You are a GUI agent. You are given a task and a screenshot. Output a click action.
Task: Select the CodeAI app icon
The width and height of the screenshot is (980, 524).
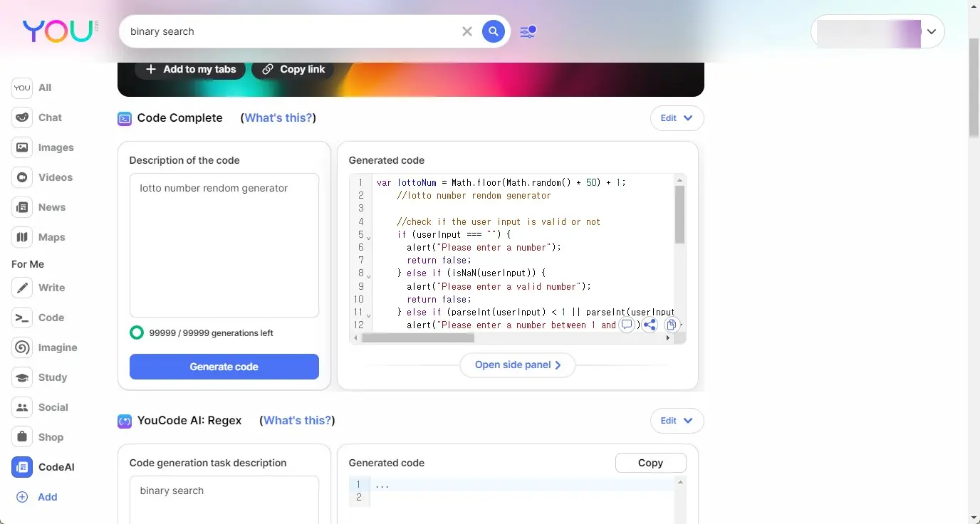coord(22,467)
